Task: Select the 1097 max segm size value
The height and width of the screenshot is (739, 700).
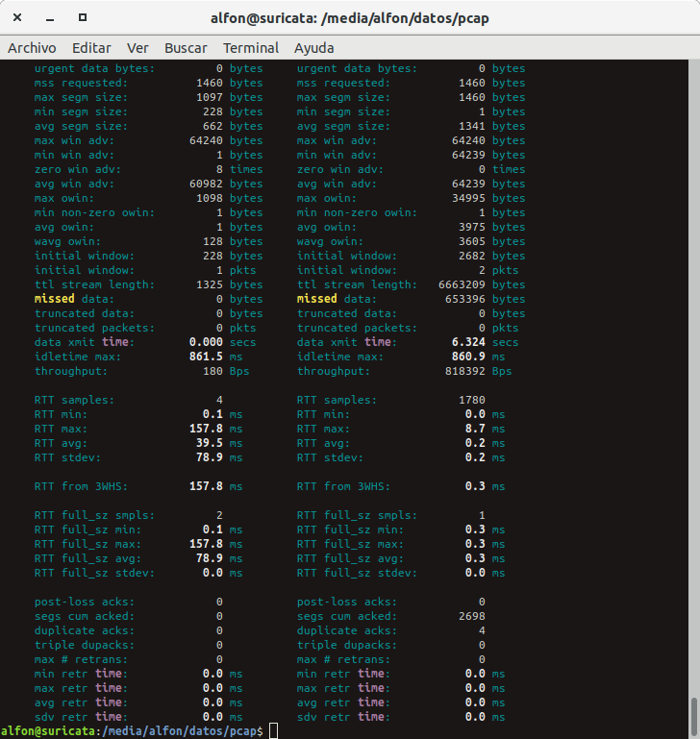Action: [x=210, y=97]
